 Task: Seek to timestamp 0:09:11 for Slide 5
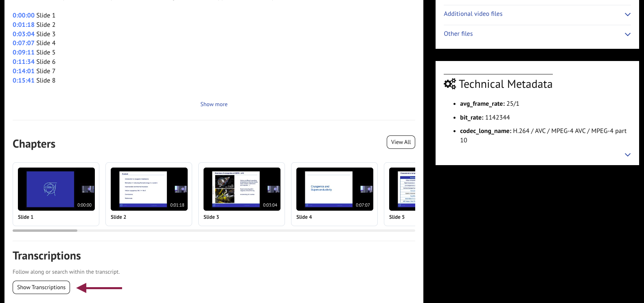click(x=24, y=52)
